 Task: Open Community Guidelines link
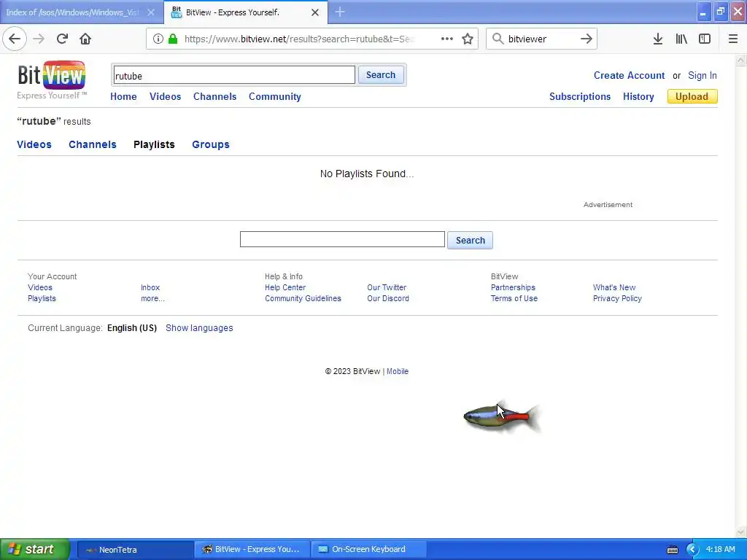[x=303, y=298]
